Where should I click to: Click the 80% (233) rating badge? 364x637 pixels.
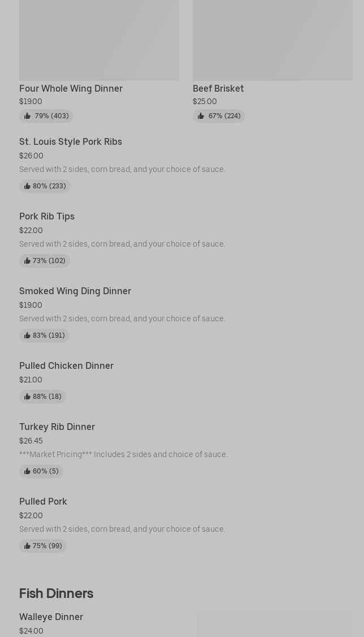click(45, 186)
